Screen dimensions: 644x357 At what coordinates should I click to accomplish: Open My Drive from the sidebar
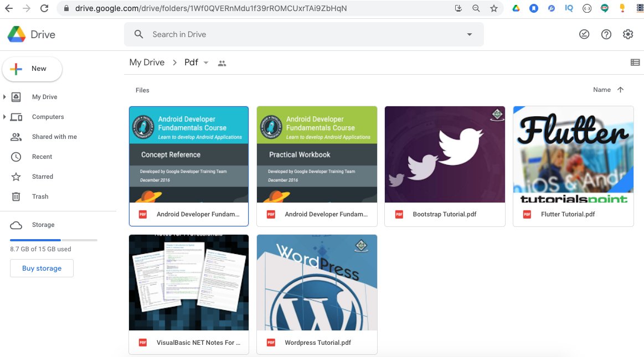pyautogui.click(x=45, y=97)
